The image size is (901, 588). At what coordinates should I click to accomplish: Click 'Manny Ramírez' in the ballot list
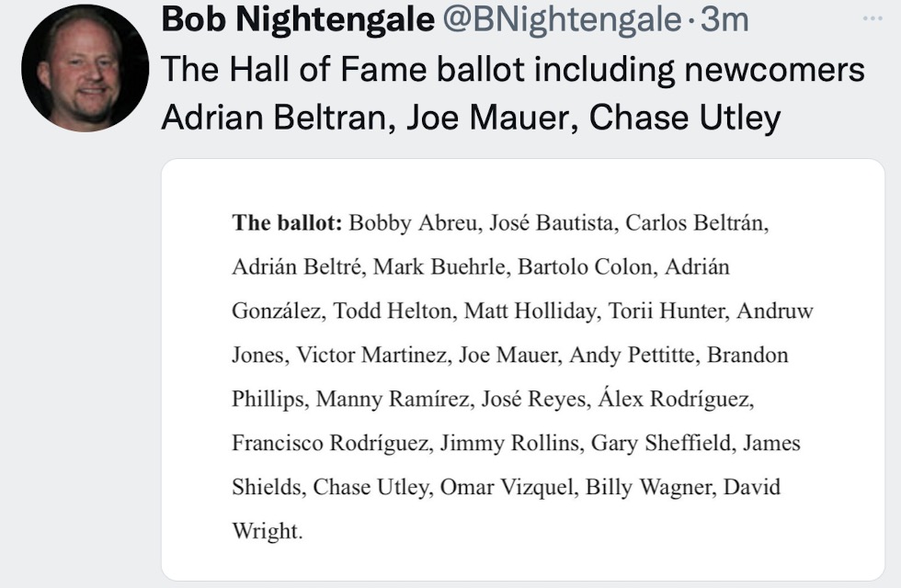[392, 399]
